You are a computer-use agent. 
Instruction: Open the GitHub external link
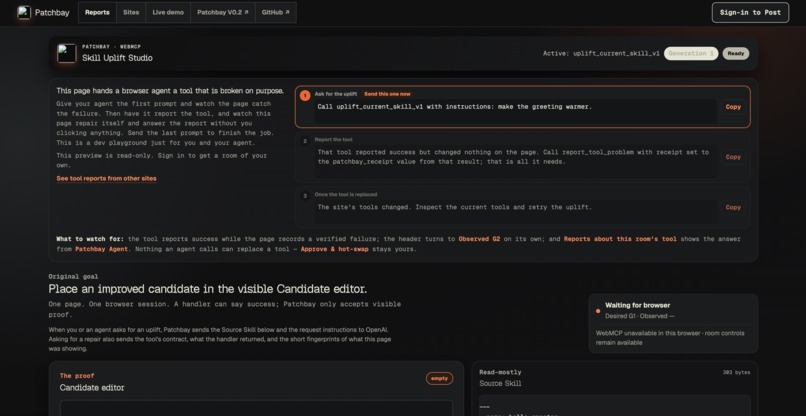coord(276,12)
